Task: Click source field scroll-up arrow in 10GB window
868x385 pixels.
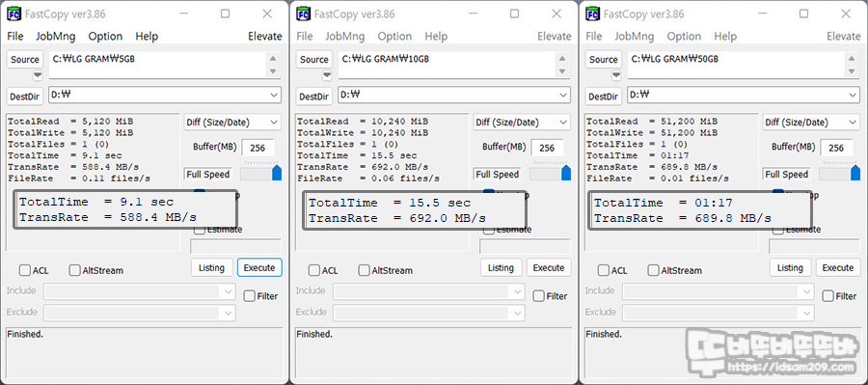Action: [x=562, y=59]
